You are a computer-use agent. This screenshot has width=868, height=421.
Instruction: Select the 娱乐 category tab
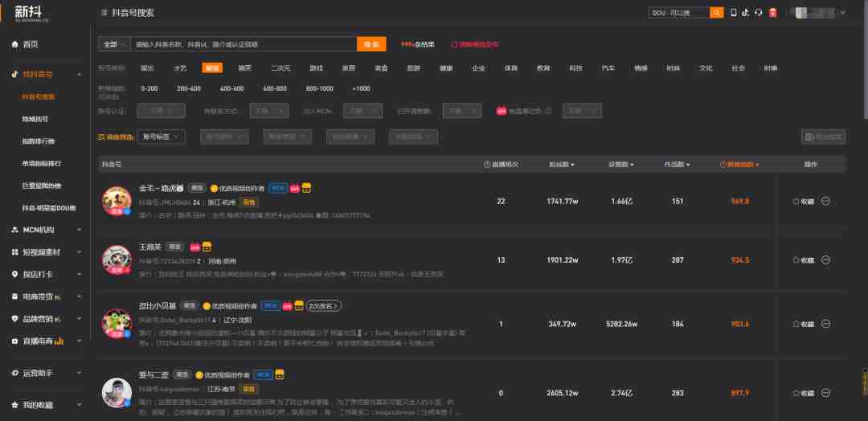(148, 68)
